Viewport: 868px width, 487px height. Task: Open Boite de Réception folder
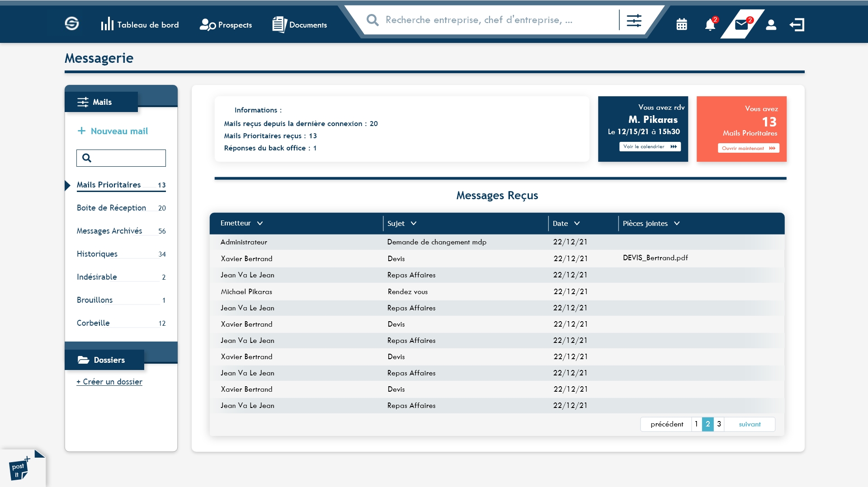pyautogui.click(x=121, y=208)
